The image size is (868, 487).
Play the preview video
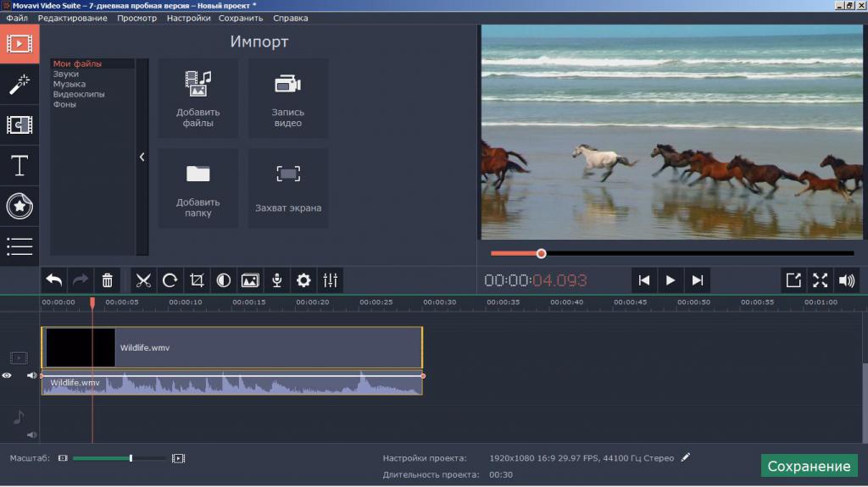click(x=670, y=280)
